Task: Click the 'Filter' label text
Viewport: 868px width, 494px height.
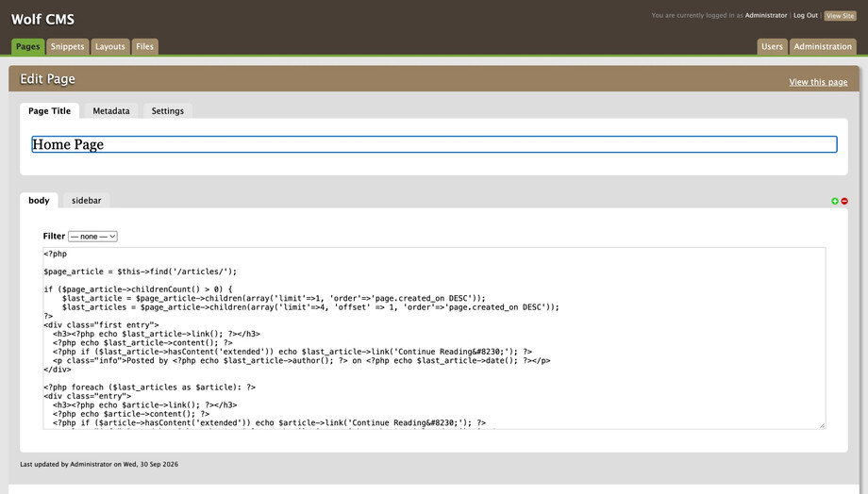Action: (x=54, y=237)
